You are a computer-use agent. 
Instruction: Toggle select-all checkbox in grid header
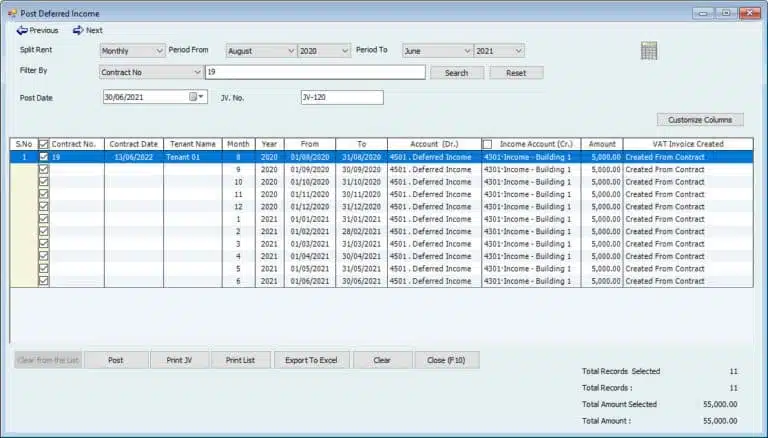43,144
